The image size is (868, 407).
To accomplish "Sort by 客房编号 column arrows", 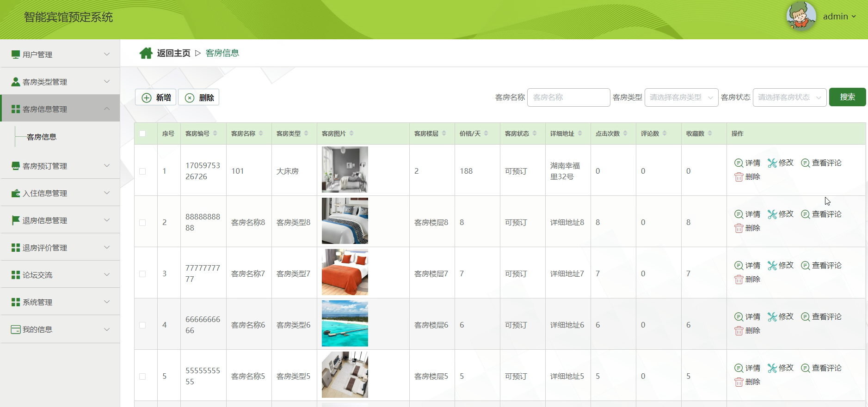I will click(x=215, y=133).
